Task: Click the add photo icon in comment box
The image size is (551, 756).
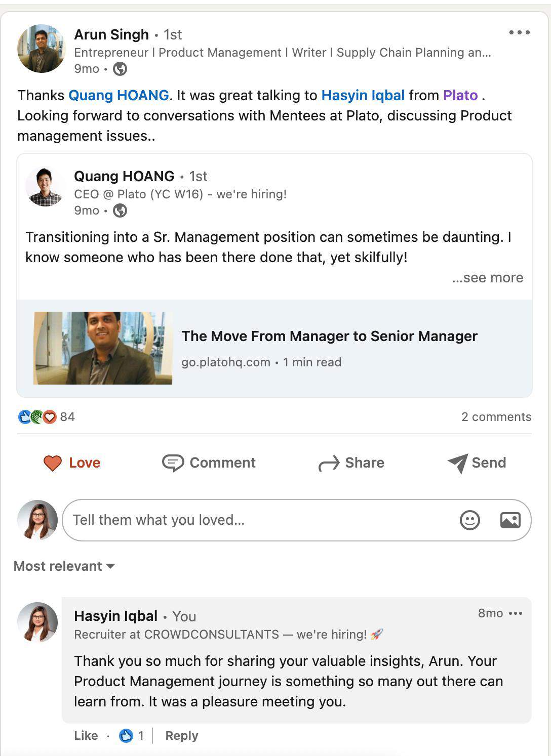Action: coord(510,520)
